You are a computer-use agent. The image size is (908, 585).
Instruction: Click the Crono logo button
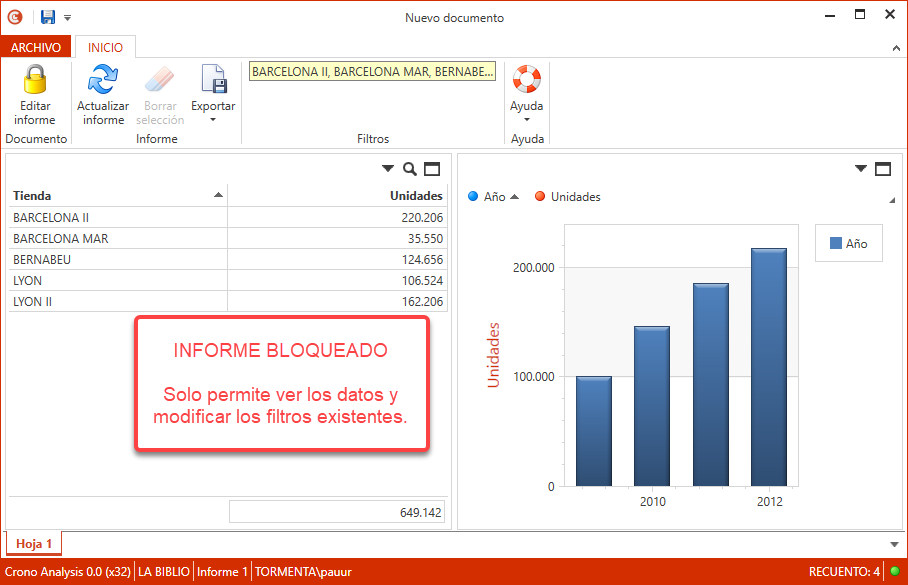click(x=13, y=16)
